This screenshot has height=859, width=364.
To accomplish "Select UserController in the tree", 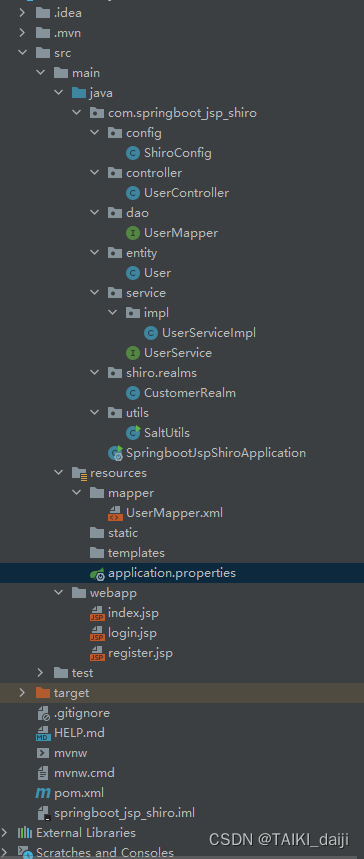I will point(186,193).
